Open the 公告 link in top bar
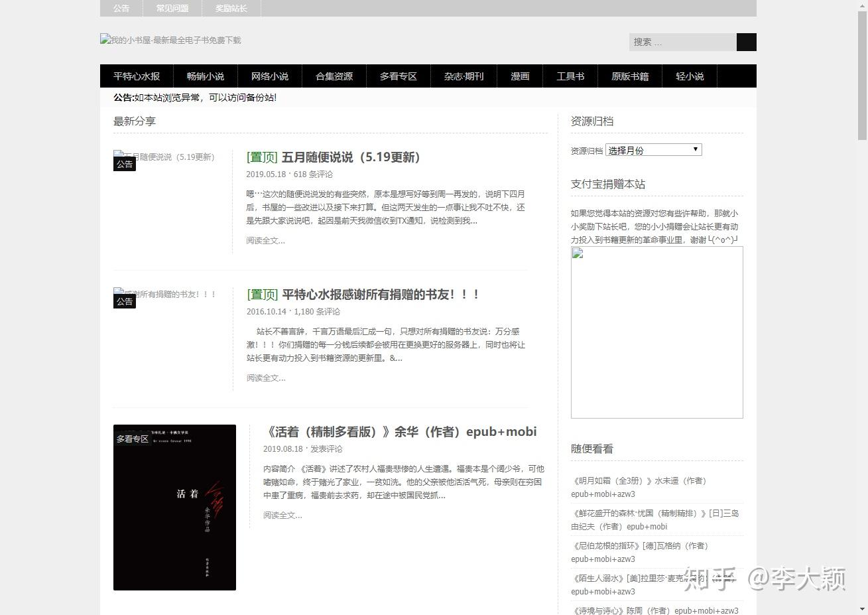 point(121,9)
